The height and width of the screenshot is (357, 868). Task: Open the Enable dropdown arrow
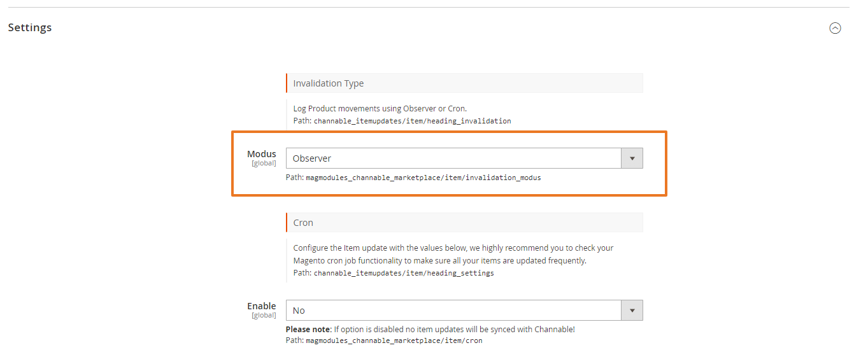pos(632,311)
